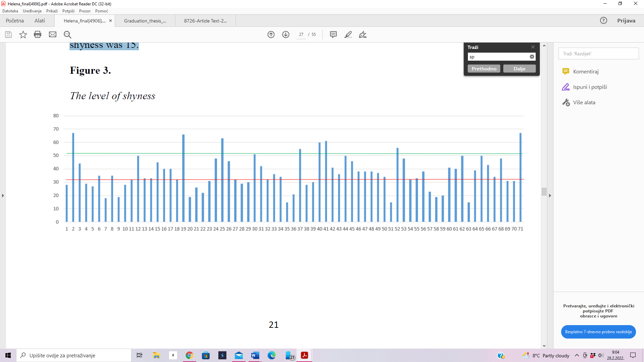Click the Prethodno search button
The width and height of the screenshot is (644, 362).
click(484, 69)
